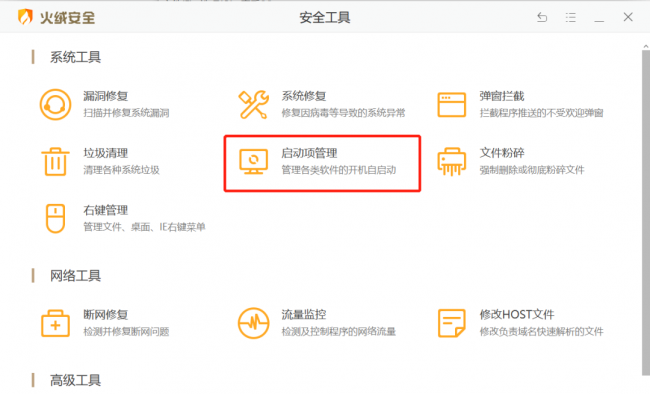Click the 右键管理 mouse icon
Screen dimensions: 650x394
(x=55, y=219)
